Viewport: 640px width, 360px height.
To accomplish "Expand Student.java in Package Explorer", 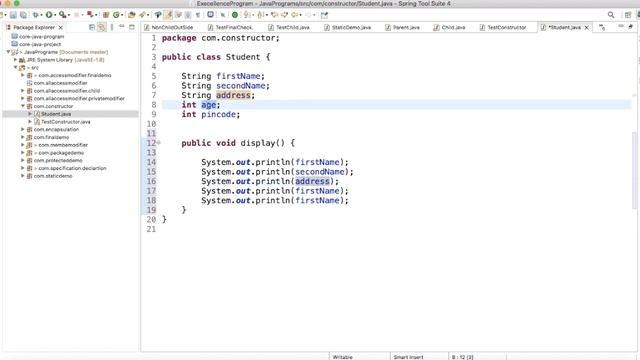I will (x=30, y=114).
